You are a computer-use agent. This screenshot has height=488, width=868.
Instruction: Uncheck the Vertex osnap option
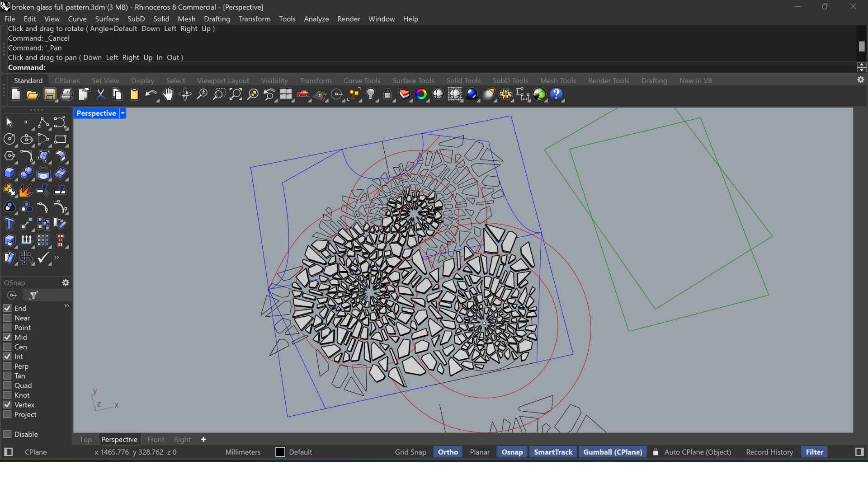(x=7, y=405)
